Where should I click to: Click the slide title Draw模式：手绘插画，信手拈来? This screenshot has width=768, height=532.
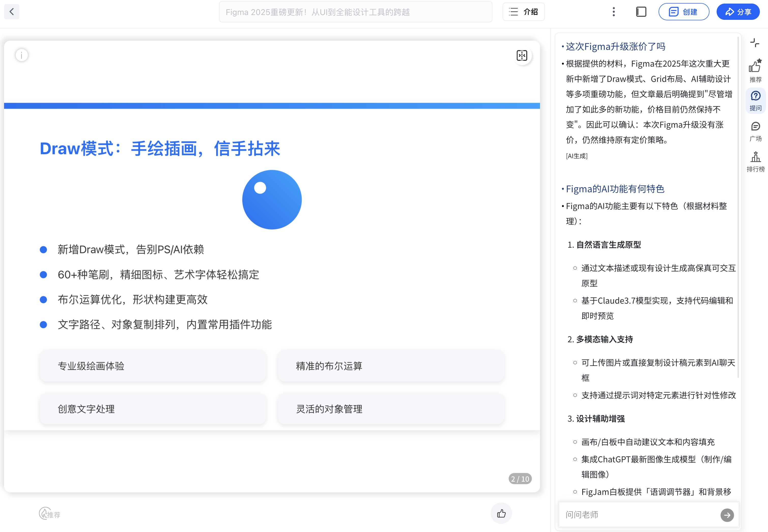pyautogui.click(x=160, y=148)
